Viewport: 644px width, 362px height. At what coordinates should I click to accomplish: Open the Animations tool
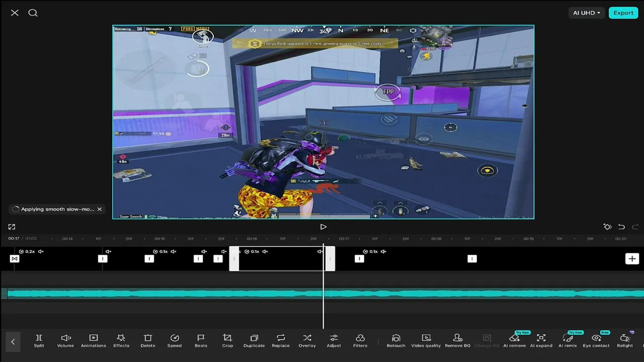click(x=94, y=340)
